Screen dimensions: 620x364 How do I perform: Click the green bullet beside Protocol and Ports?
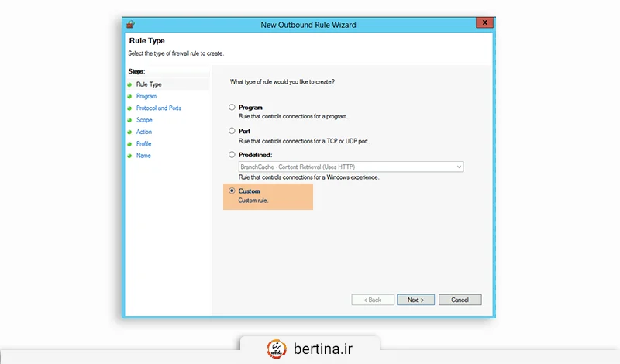pos(129,108)
